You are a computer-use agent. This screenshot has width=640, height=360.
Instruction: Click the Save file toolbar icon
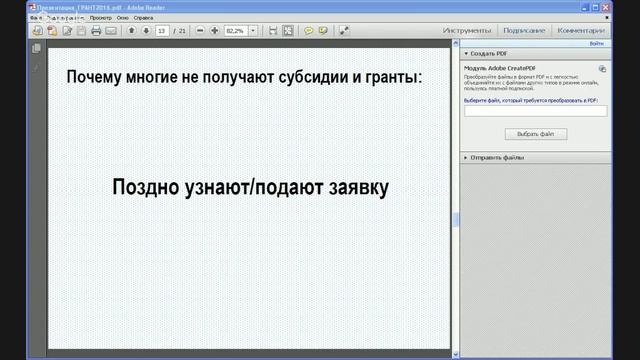coord(81,31)
